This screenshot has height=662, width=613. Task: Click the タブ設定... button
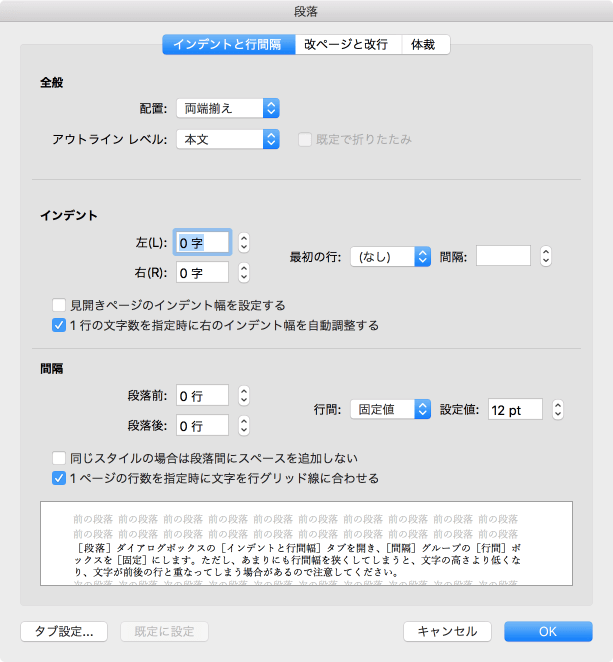tap(64, 631)
